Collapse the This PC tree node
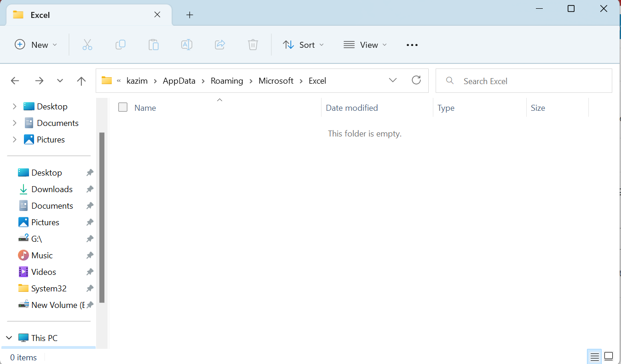This screenshot has height=364, width=621. click(x=9, y=338)
